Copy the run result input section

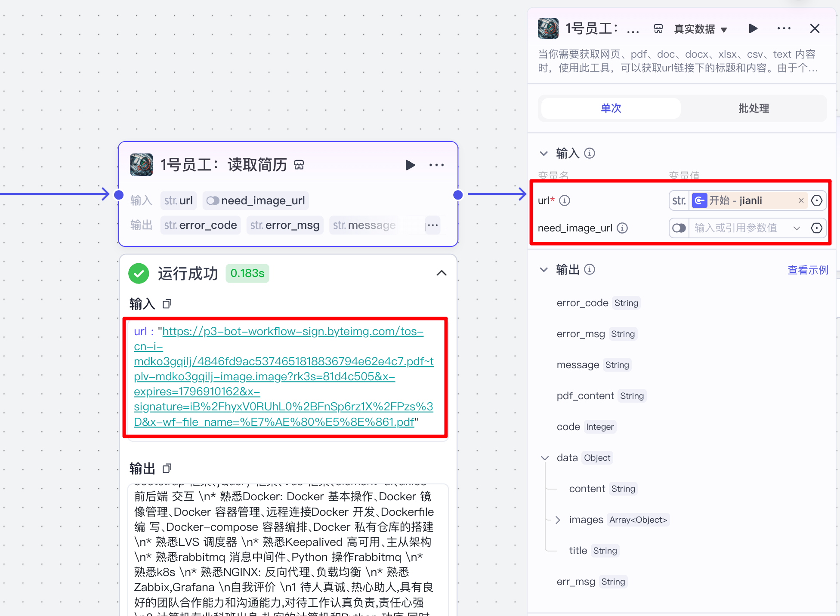coord(167,304)
